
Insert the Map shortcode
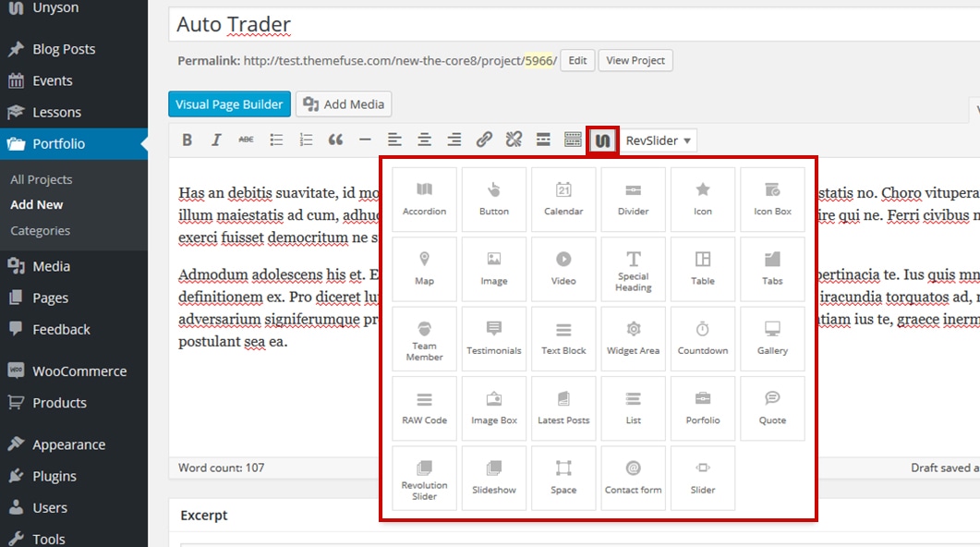pyautogui.click(x=424, y=270)
